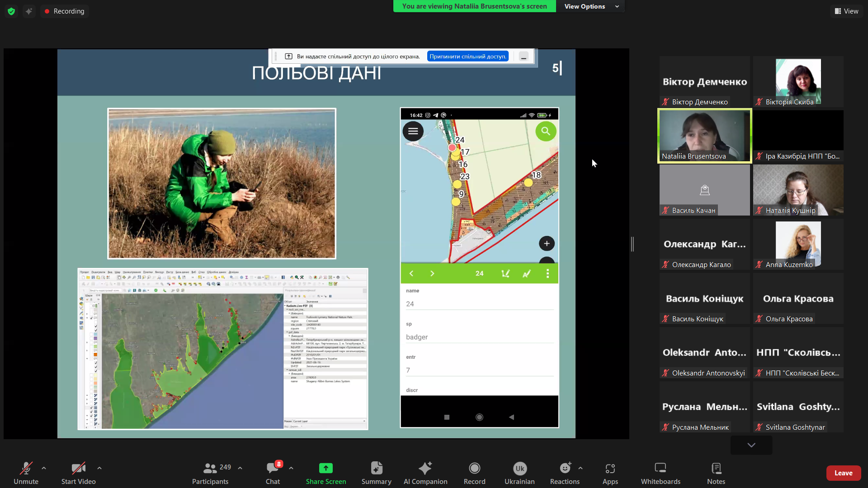Toggle the Recording indicator
The image size is (868, 488).
coord(64,11)
